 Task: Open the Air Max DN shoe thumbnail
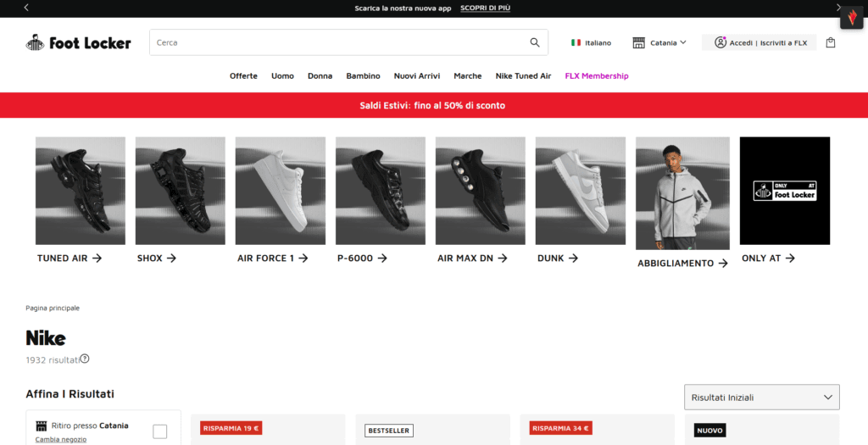pos(481,191)
